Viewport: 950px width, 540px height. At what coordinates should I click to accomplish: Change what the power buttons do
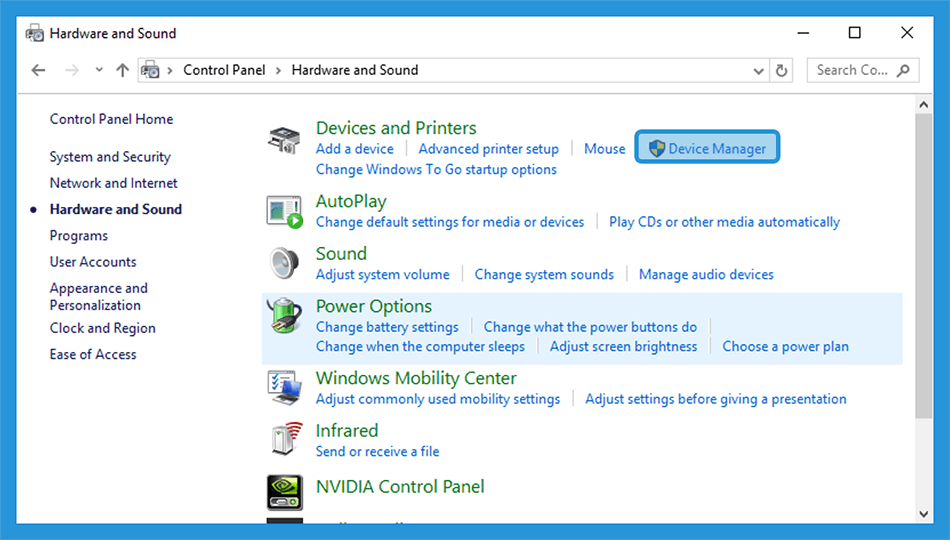[590, 327]
